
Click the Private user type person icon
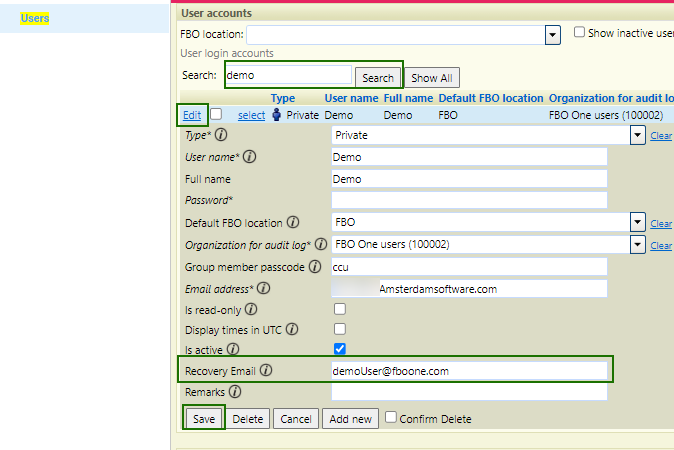pyautogui.click(x=276, y=115)
